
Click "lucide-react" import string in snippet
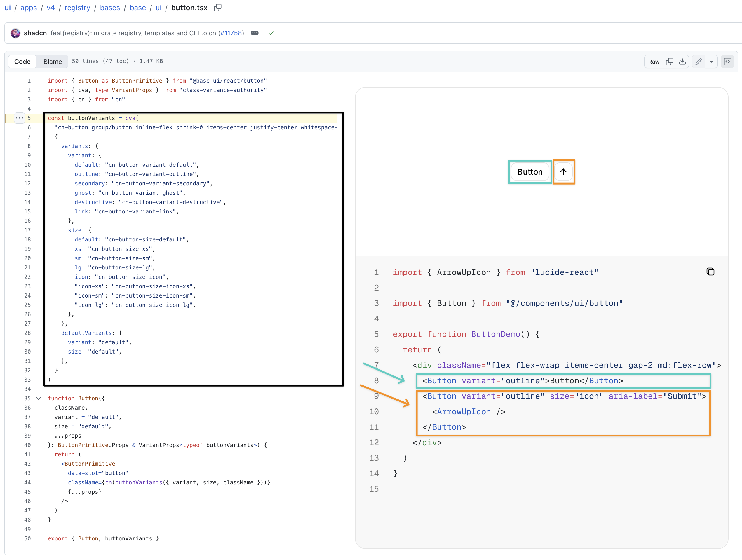point(564,272)
